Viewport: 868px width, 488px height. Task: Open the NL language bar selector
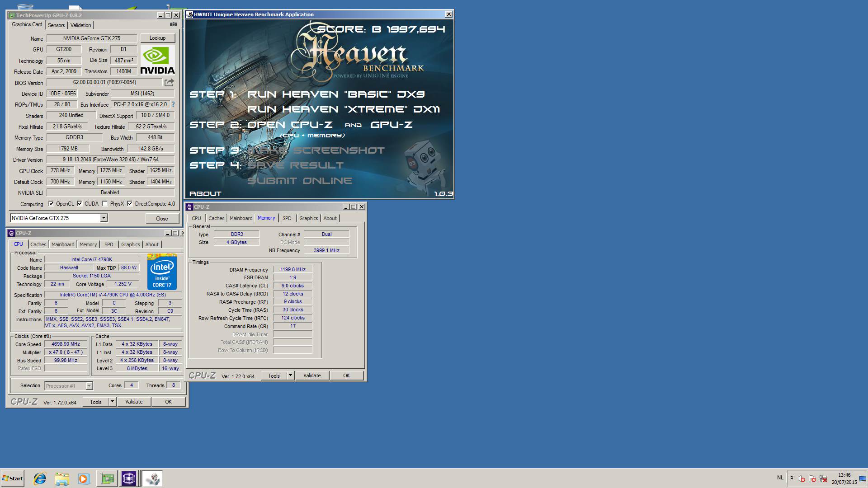tap(780, 478)
